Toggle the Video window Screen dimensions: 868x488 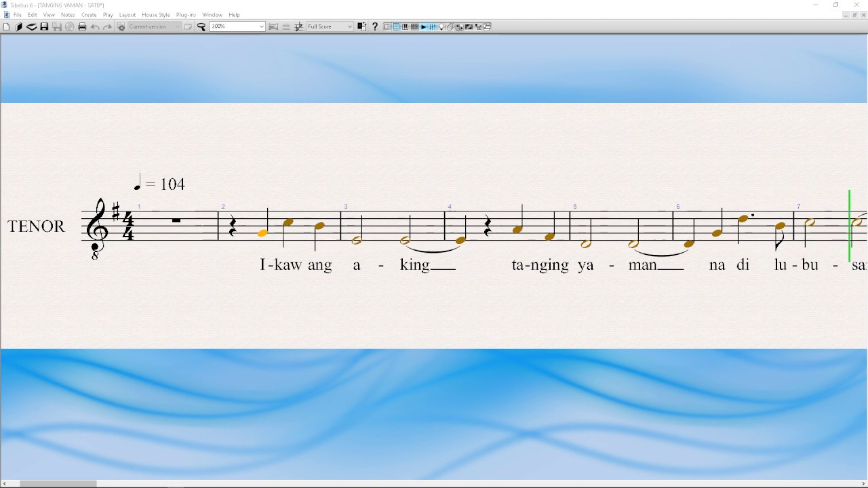click(469, 26)
